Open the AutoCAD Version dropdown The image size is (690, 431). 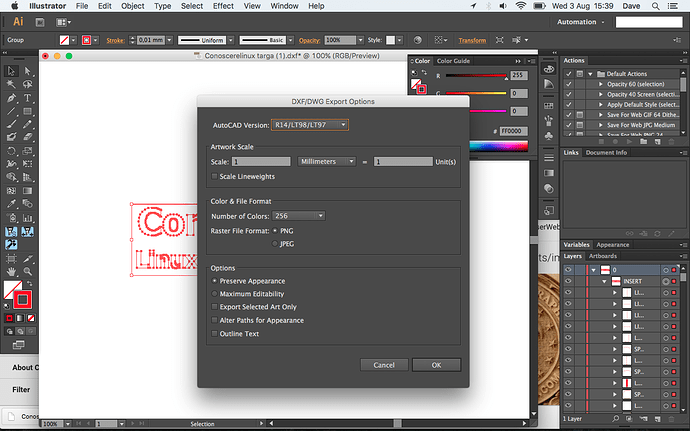[310, 125]
